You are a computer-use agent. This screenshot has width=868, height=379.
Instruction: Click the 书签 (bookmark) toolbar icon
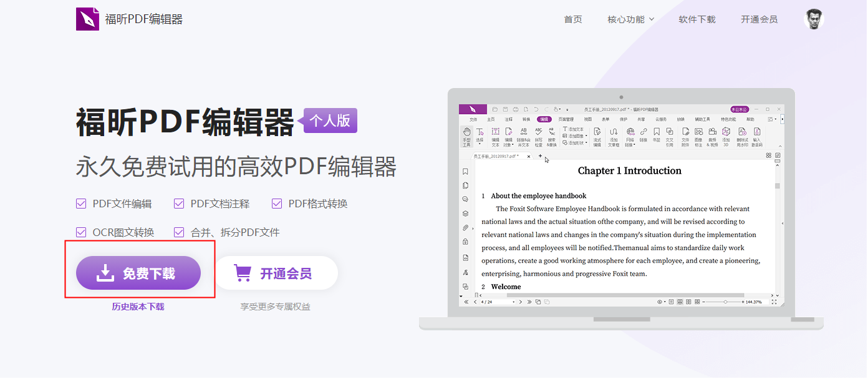[x=657, y=132]
